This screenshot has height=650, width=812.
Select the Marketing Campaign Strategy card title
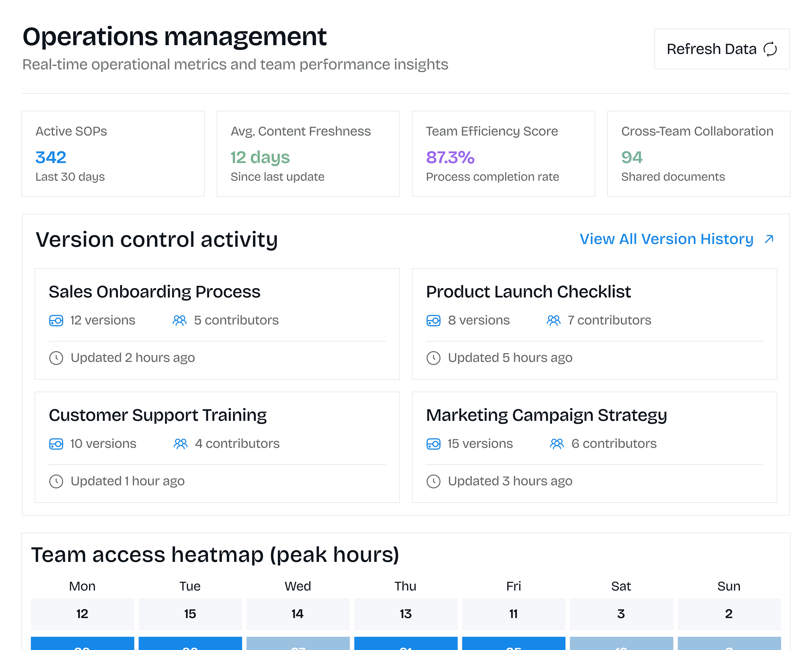click(546, 415)
